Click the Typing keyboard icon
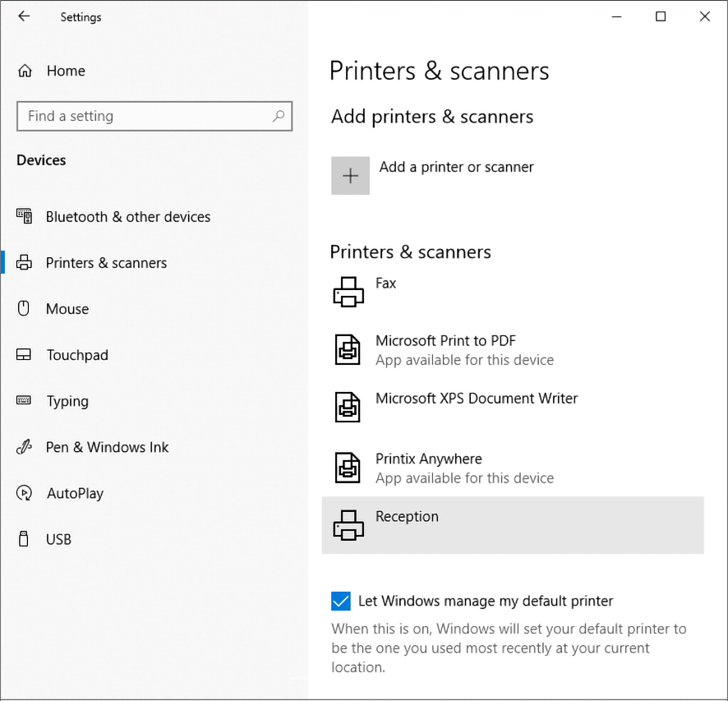The width and height of the screenshot is (728, 701). [25, 400]
